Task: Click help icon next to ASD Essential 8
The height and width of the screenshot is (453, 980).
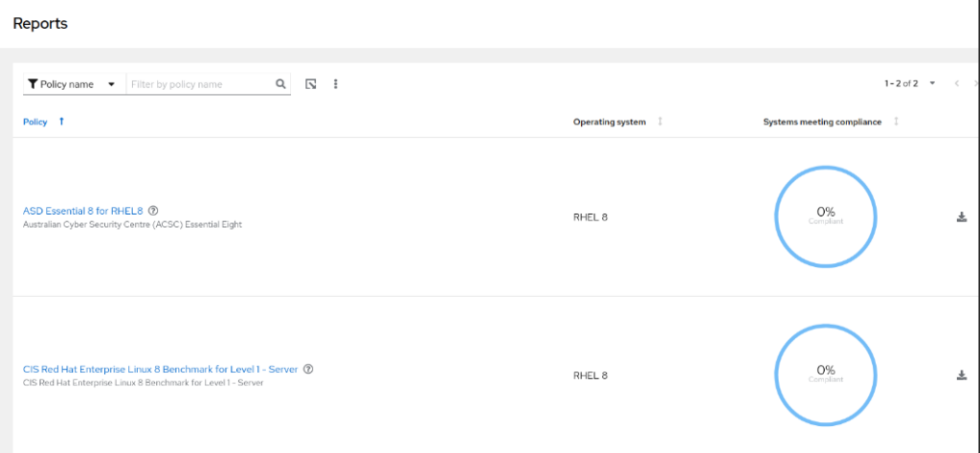Action: coord(153,211)
